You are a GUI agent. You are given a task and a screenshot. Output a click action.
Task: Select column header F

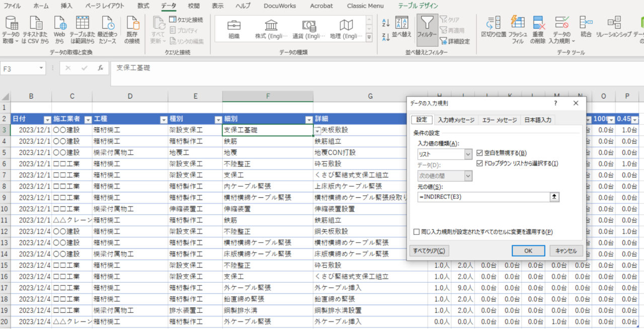[x=268, y=96]
